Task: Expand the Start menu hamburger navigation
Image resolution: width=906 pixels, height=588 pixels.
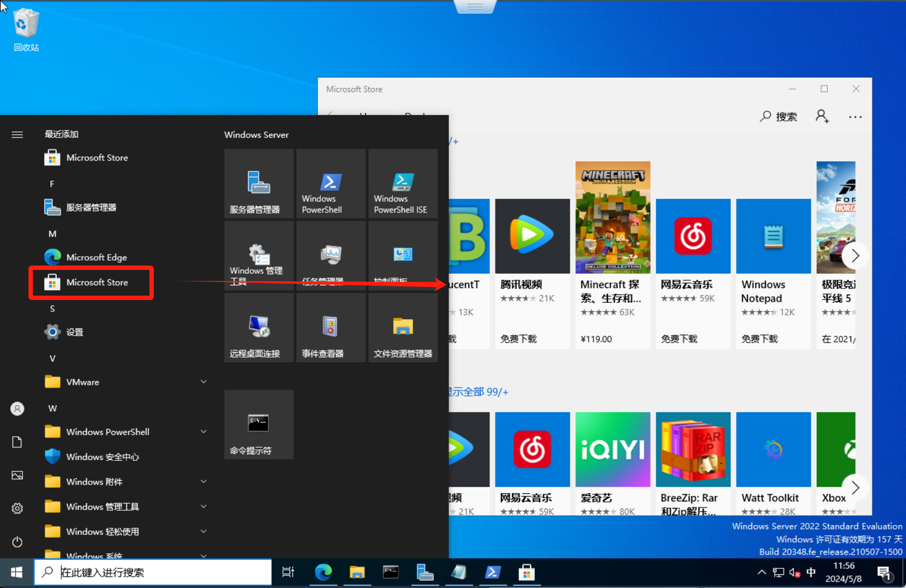Action: click(17, 135)
